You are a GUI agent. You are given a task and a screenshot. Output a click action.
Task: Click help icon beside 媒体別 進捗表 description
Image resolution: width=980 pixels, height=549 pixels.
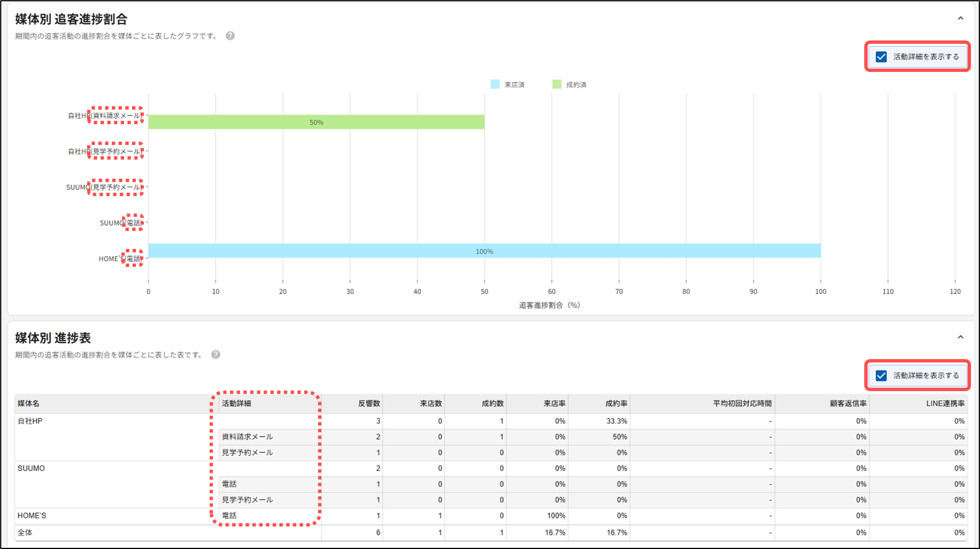click(x=216, y=355)
